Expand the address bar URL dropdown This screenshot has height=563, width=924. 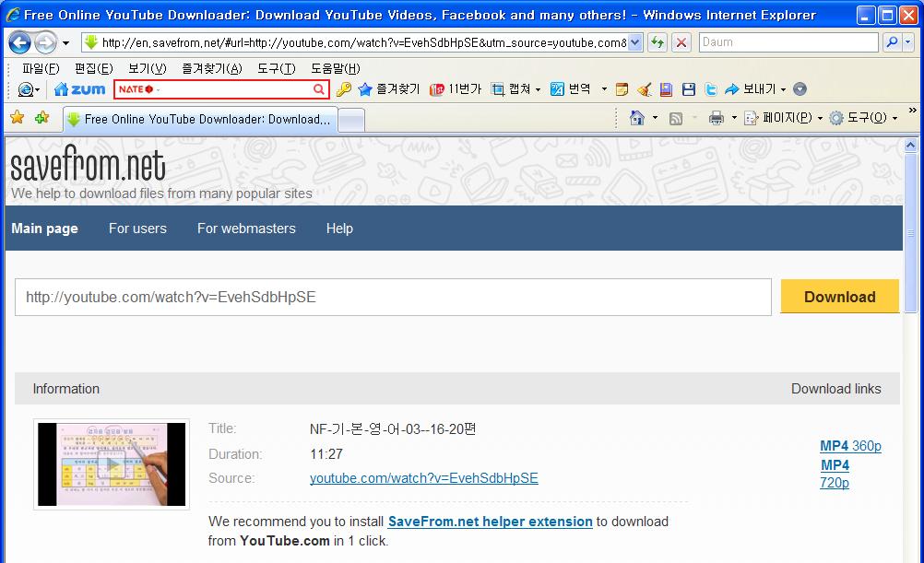[635, 42]
